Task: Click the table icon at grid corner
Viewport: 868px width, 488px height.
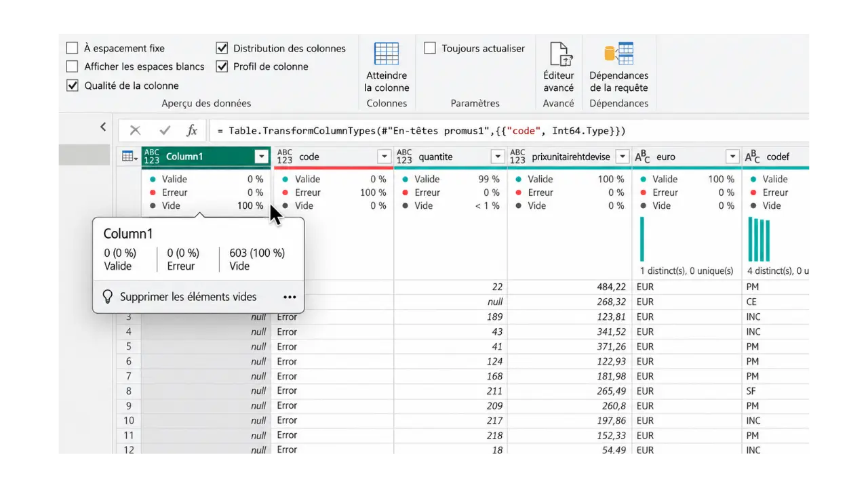Action: [x=129, y=157]
